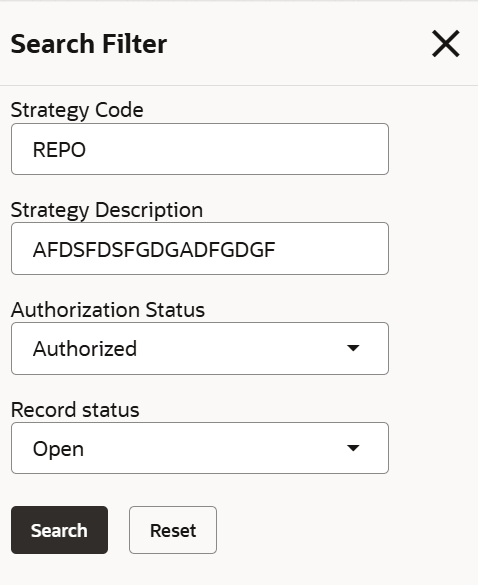Screen dimensions: 478x585
Task: Close the Search Filter panel
Action: (446, 44)
